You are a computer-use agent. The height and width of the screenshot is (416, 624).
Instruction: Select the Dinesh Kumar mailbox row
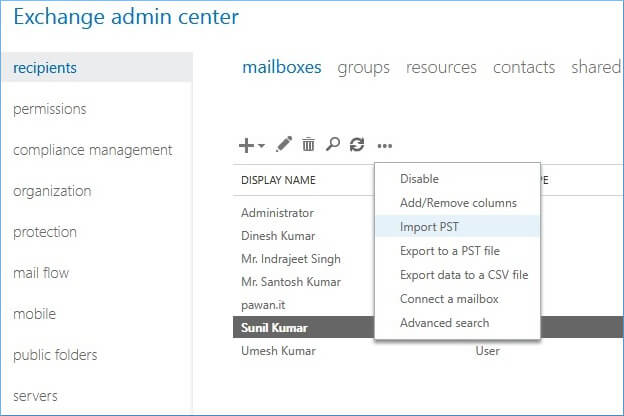click(278, 236)
